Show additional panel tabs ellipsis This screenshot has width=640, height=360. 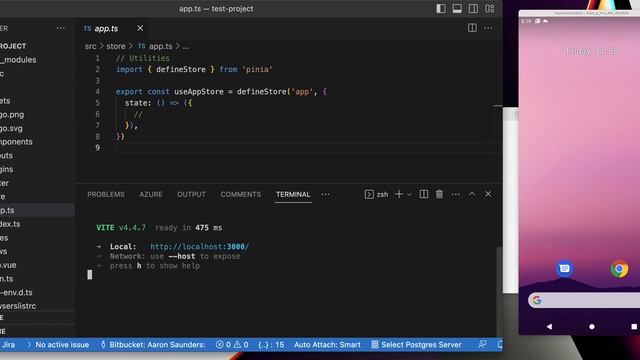pos(325,194)
